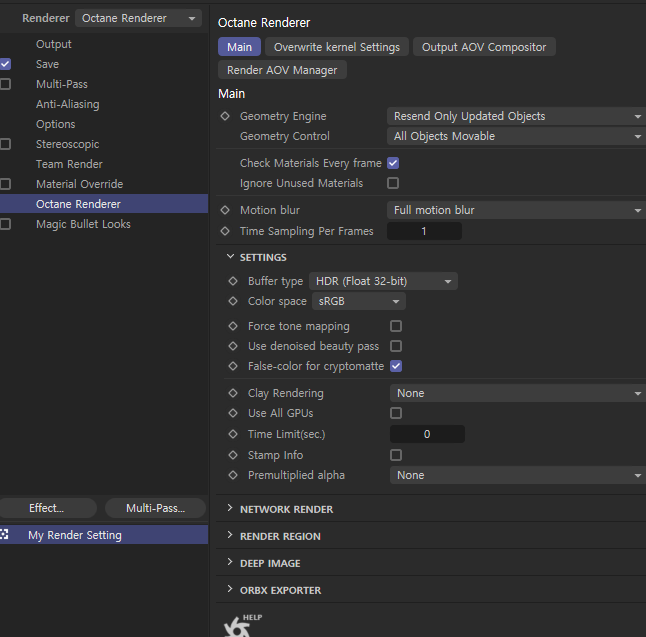This screenshot has width=646, height=637.
Task: Open the Geometry Engine dropdown
Action: (516, 116)
